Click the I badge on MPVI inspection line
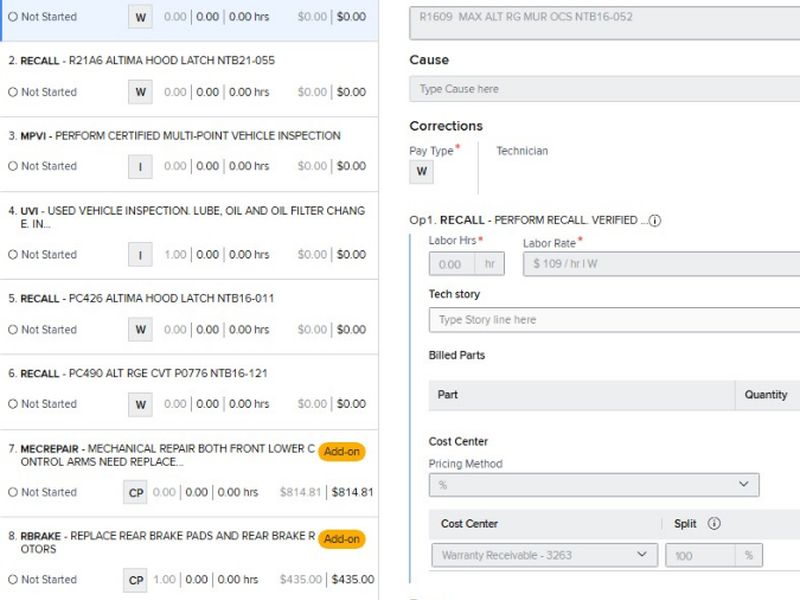 tap(140, 167)
